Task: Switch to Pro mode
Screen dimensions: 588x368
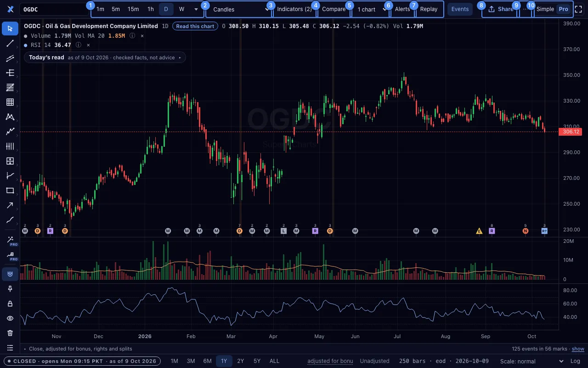Action: coord(563,9)
